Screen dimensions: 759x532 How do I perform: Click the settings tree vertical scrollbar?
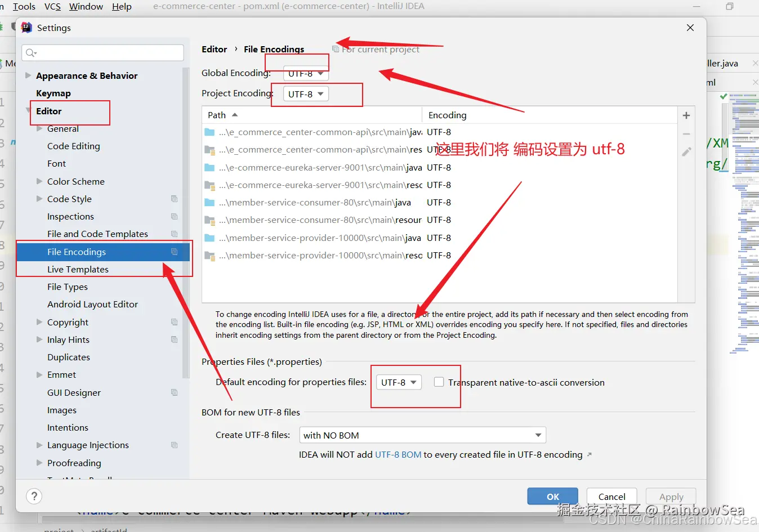pos(186,222)
